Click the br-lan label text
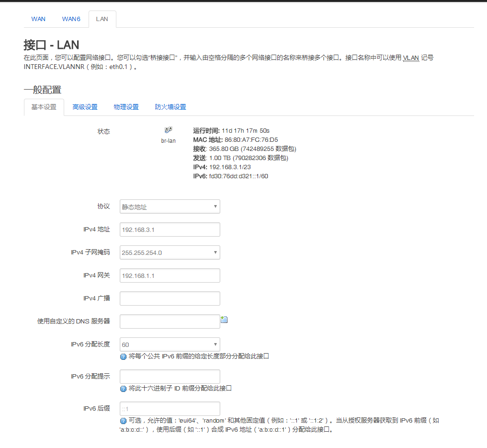Viewport: 487px width, 448px height. pos(169,141)
